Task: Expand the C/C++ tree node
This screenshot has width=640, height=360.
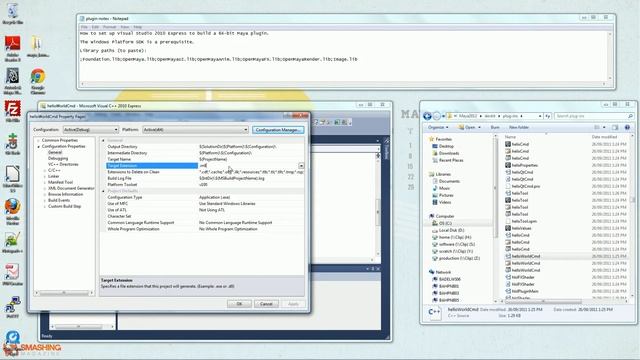Action: (45, 170)
